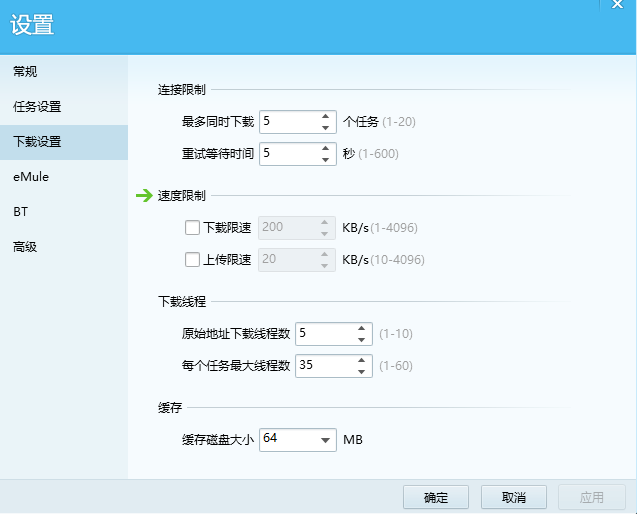
Task: Enable the 上传限速 checkbox
Action: (x=193, y=260)
